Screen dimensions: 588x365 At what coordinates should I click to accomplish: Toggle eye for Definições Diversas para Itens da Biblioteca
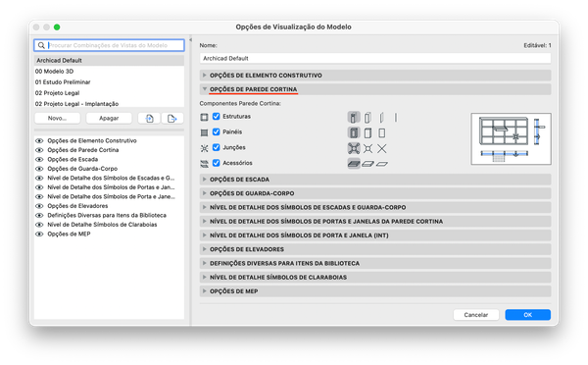coord(39,216)
